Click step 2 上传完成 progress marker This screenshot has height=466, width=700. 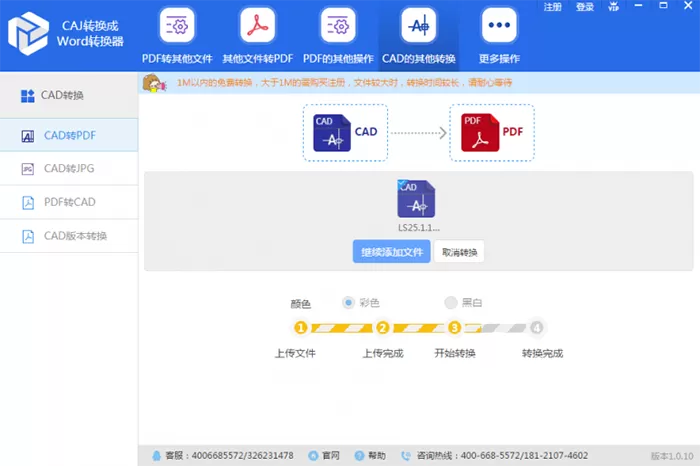[x=382, y=328]
